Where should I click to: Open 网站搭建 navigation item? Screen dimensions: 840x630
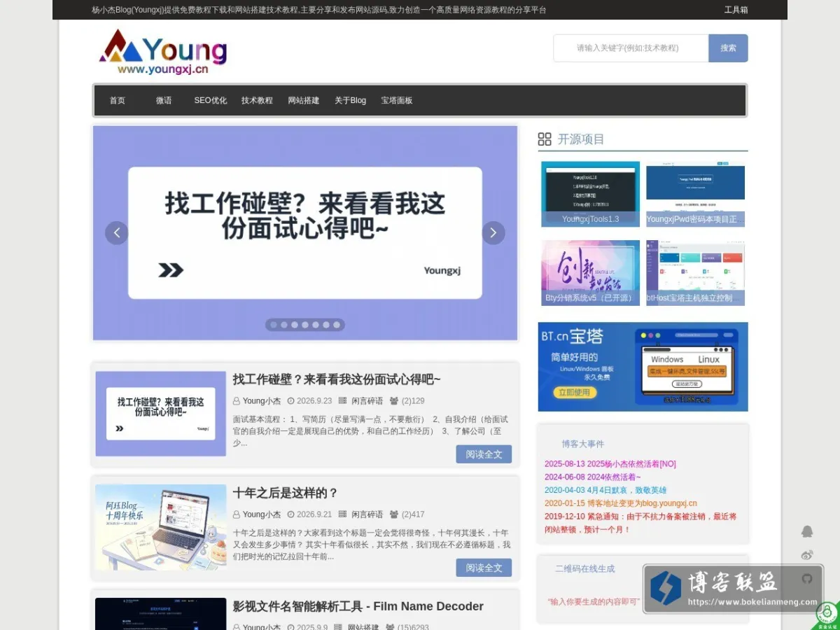pyautogui.click(x=304, y=101)
